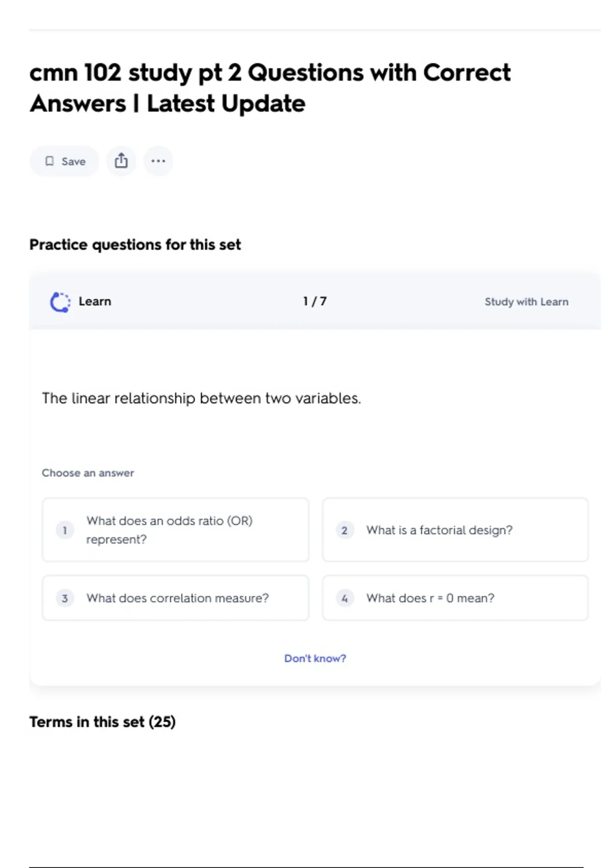Click the 'Choose an answer' label
The height and width of the screenshot is (868, 613).
click(x=88, y=473)
